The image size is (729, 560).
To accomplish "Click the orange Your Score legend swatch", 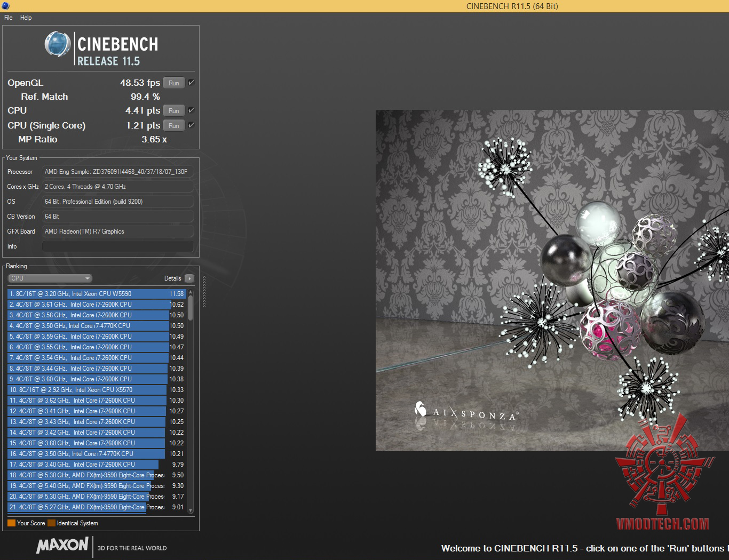I will [12, 523].
